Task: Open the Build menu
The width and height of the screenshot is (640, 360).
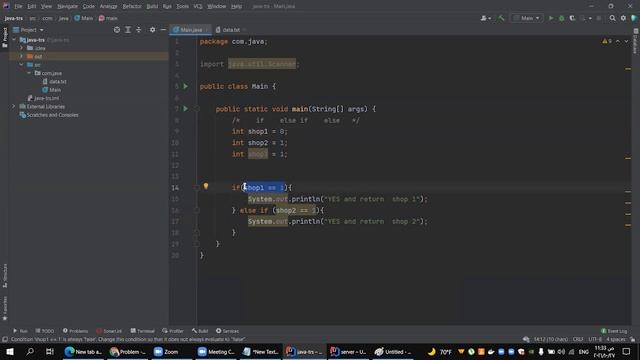Action: point(152,7)
